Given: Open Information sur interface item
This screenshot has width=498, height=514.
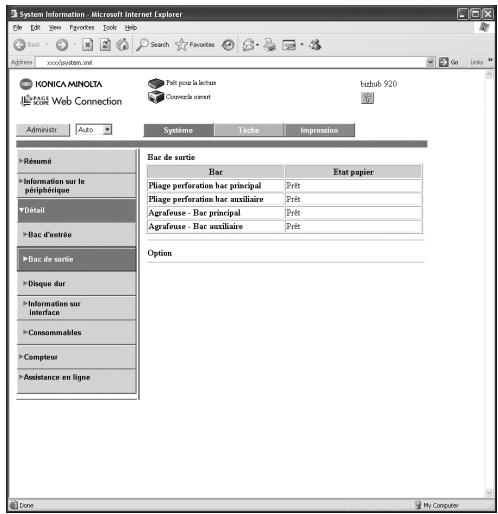Looking at the screenshot, I should 76,308.
